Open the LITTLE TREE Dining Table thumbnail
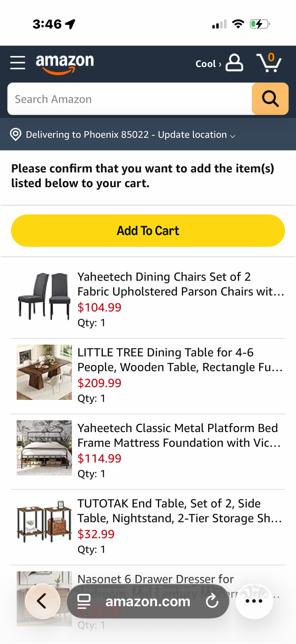 (x=44, y=372)
